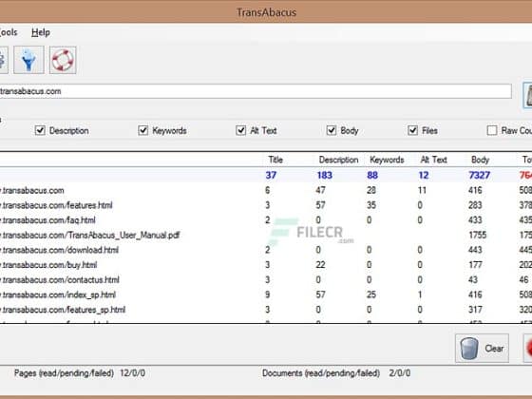Click Keywords value 25 in index_sp.html row

click(x=371, y=294)
